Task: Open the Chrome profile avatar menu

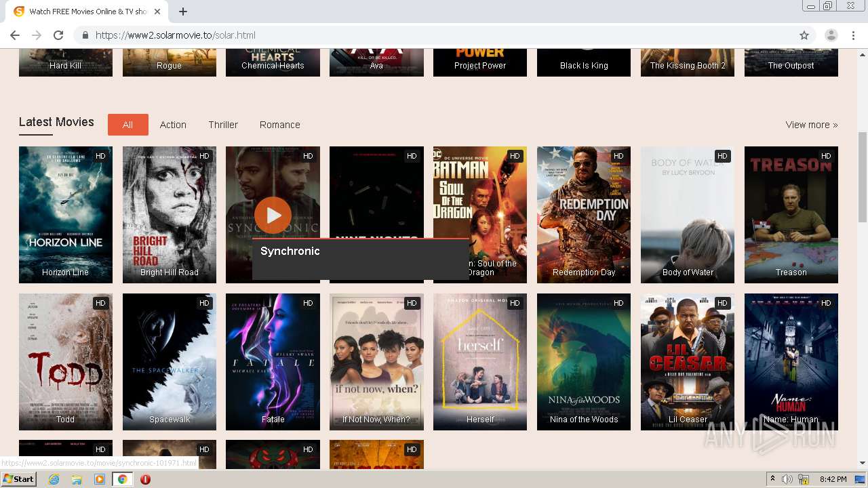Action: pyautogui.click(x=831, y=35)
